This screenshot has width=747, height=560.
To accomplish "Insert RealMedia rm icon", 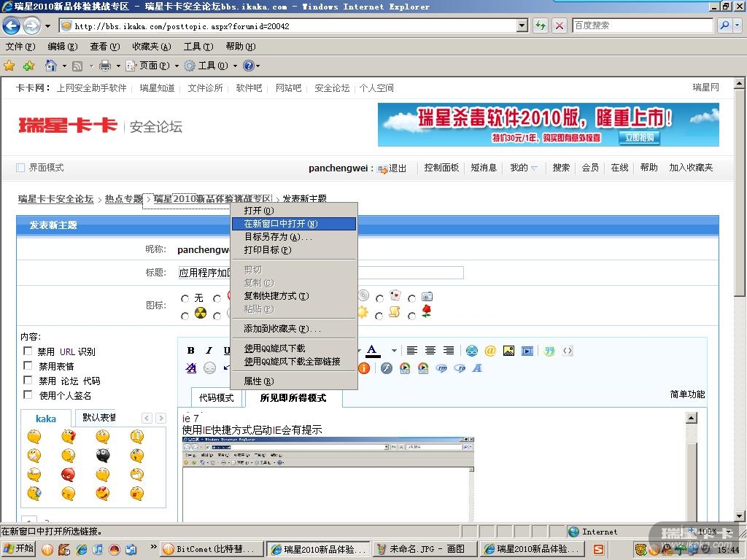I will (441, 368).
